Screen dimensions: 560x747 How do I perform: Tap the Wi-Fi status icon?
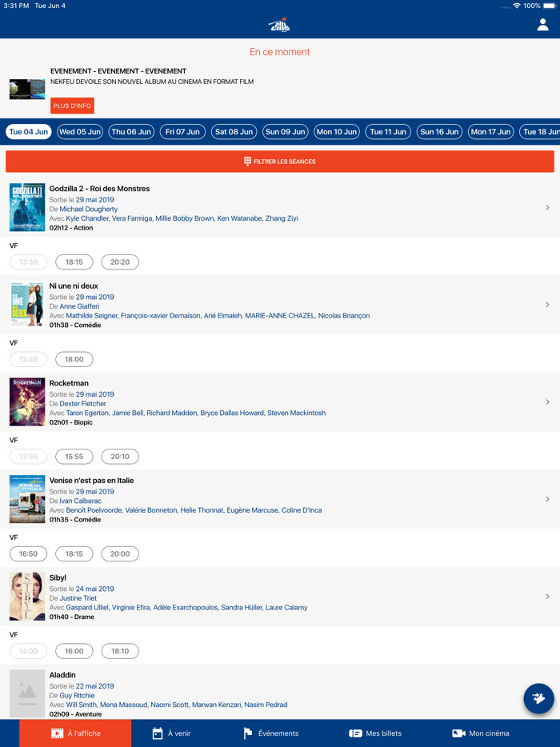pyautogui.click(x=517, y=6)
